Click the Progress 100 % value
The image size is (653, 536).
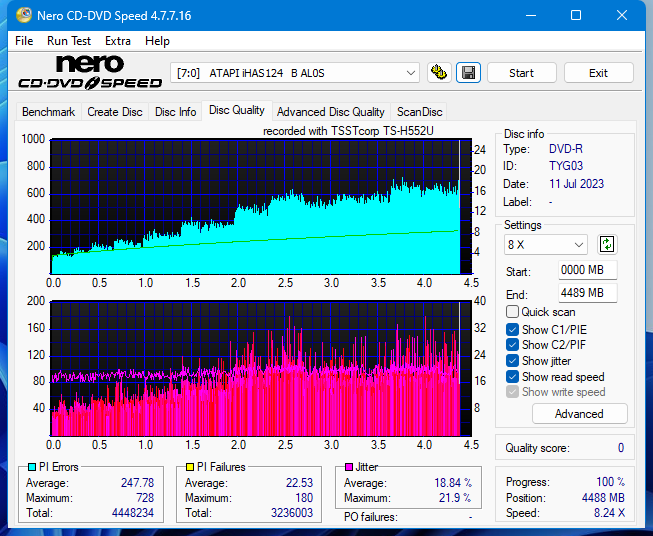[611, 482]
